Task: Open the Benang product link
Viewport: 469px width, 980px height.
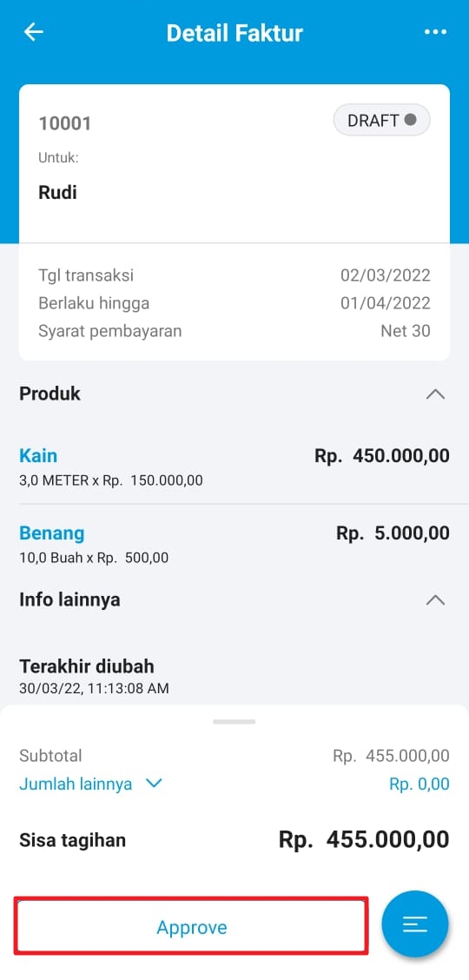Action: (x=52, y=533)
